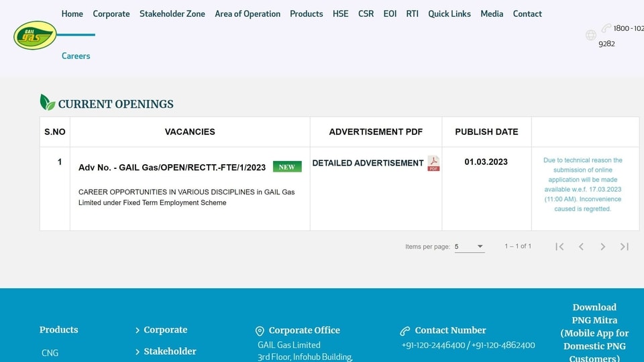Click the technical reason notice text
The image size is (644, 362).
(583, 184)
